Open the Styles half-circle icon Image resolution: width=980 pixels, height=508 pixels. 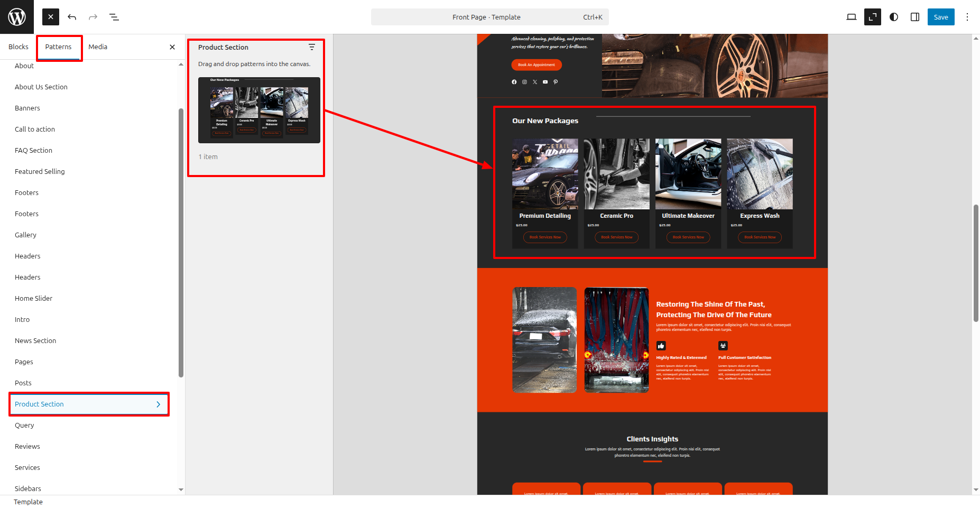pyautogui.click(x=894, y=17)
